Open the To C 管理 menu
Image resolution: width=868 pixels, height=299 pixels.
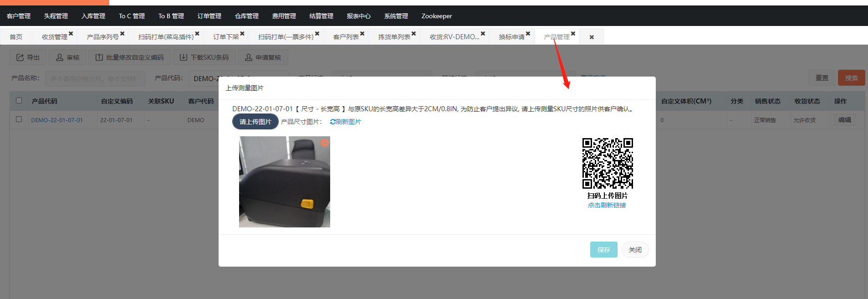tap(132, 16)
